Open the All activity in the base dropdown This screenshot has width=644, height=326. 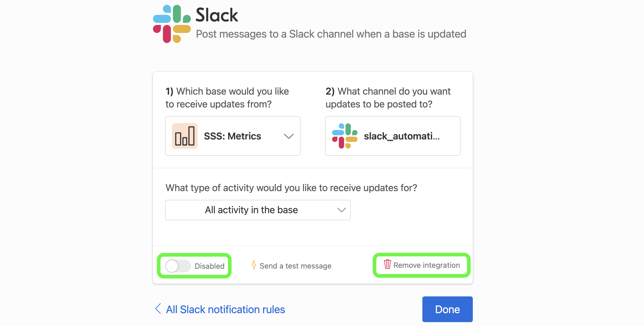coord(258,210)
